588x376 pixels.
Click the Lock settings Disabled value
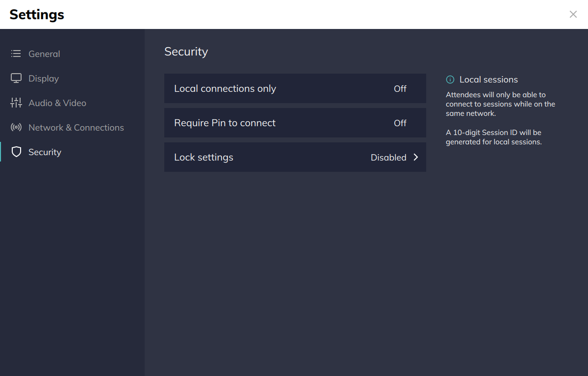[388, 158]
